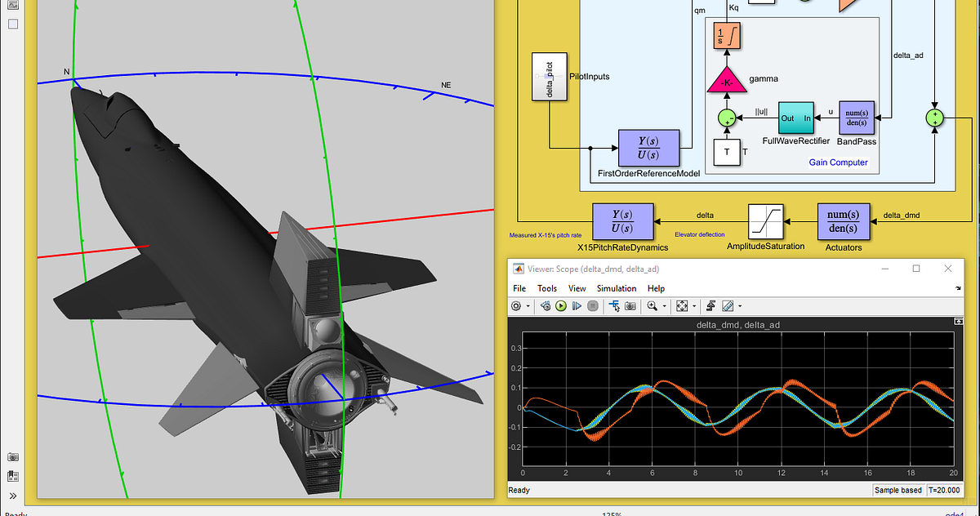Open Configuration Properties gear in the Scope

coord(517,306)
